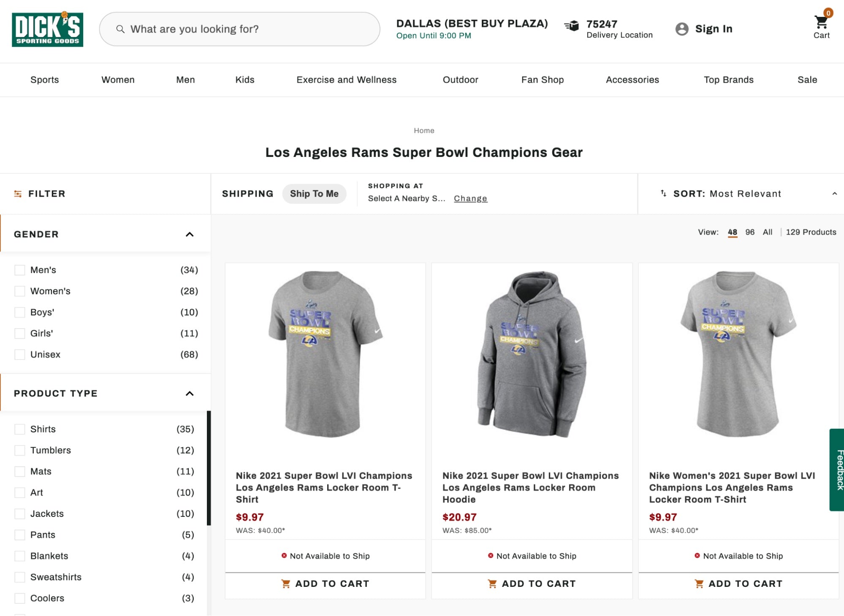Collapse the Product Type section
Viewport: 844px width, 616px height.
coord(190,393)
